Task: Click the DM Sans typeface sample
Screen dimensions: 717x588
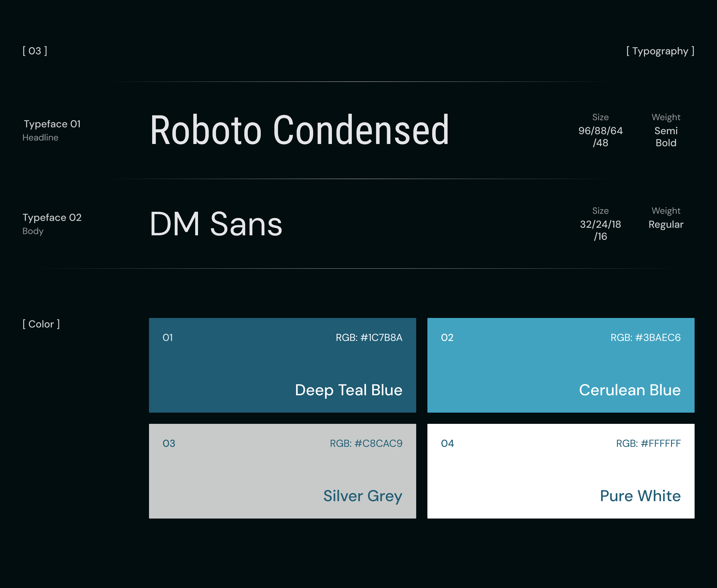Action: [x=216, y=224]
